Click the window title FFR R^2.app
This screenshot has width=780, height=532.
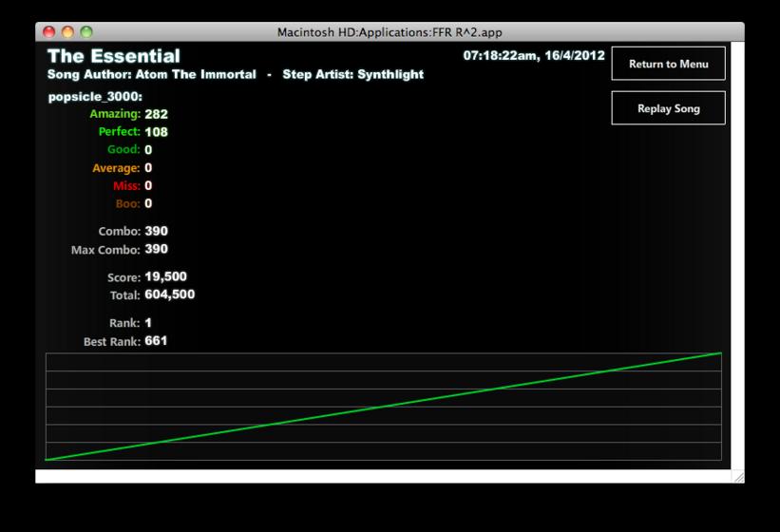click(390, 32)
